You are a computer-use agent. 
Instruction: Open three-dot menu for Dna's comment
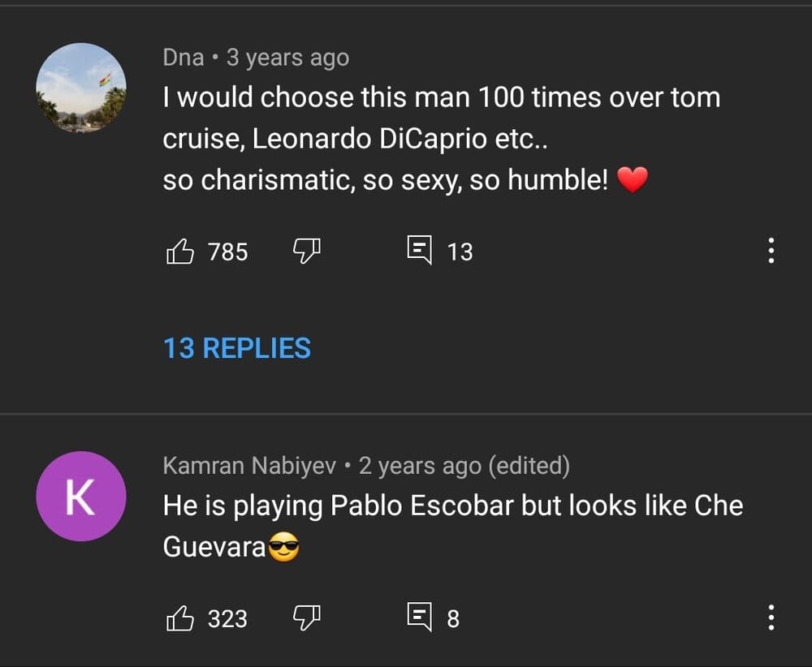(771, 251)
